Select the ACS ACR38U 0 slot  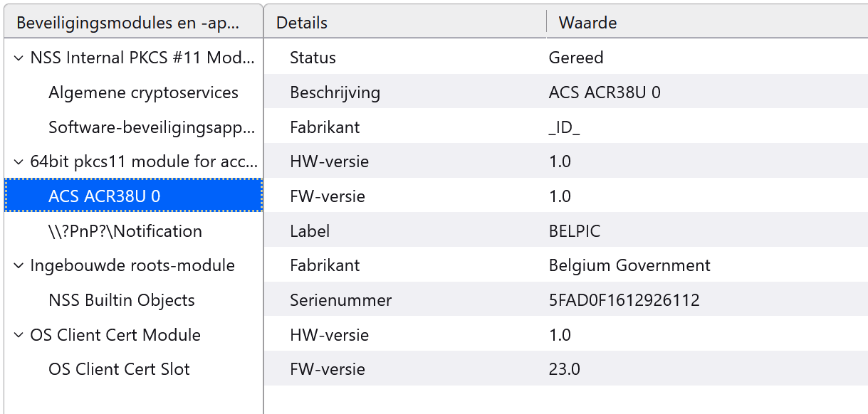(x=104, y=196)
